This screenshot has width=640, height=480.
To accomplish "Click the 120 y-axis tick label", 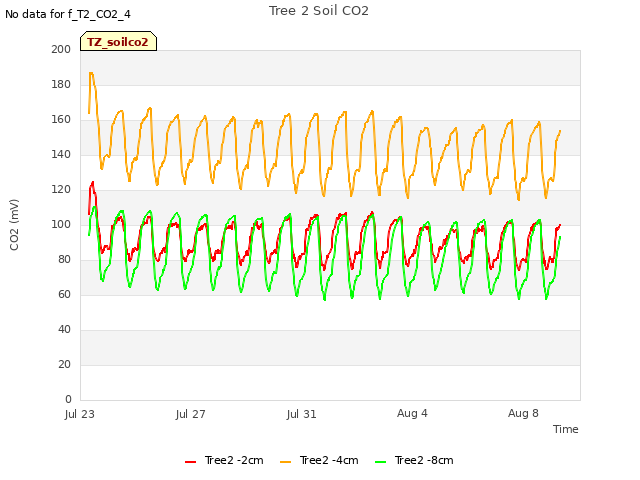I will pyautogui.click(x=61, y=190).
